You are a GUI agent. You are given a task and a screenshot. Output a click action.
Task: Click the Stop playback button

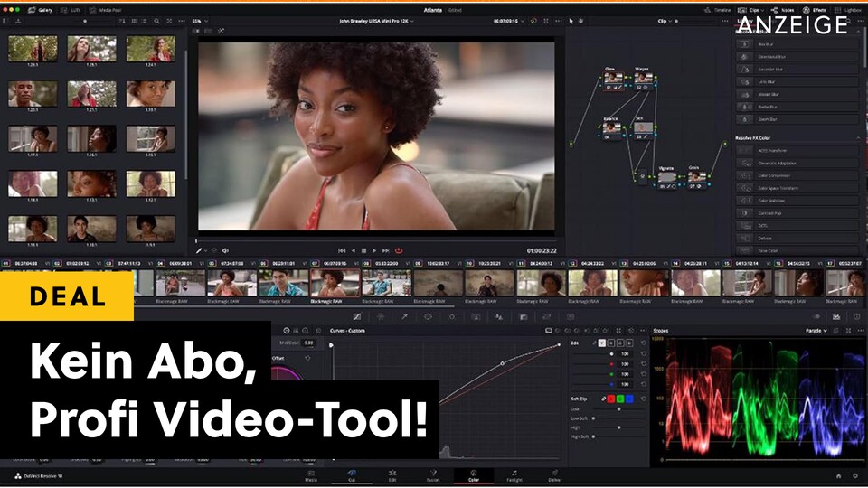click(363, 250)
